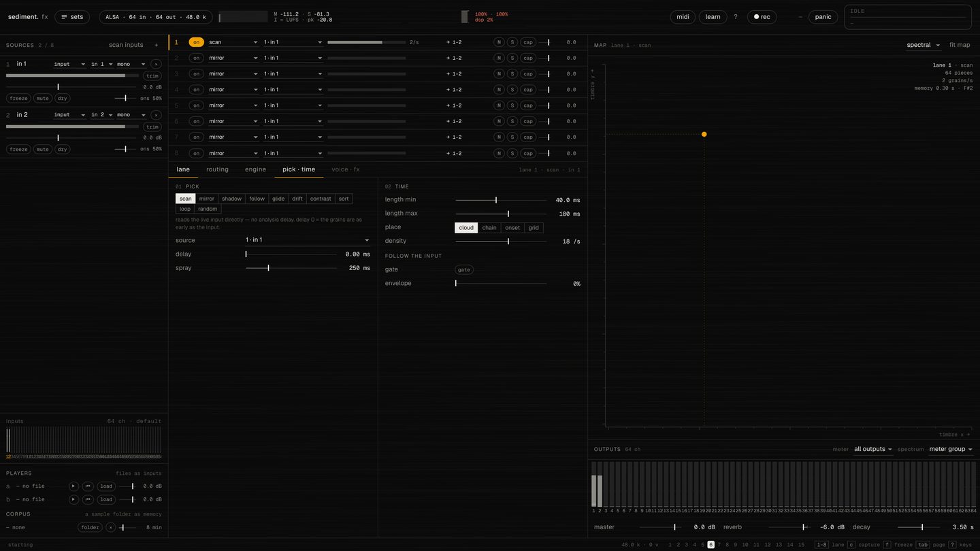Toggle dry on source in 1
This screenshot has height=551, width=980.
pos(63,98)
